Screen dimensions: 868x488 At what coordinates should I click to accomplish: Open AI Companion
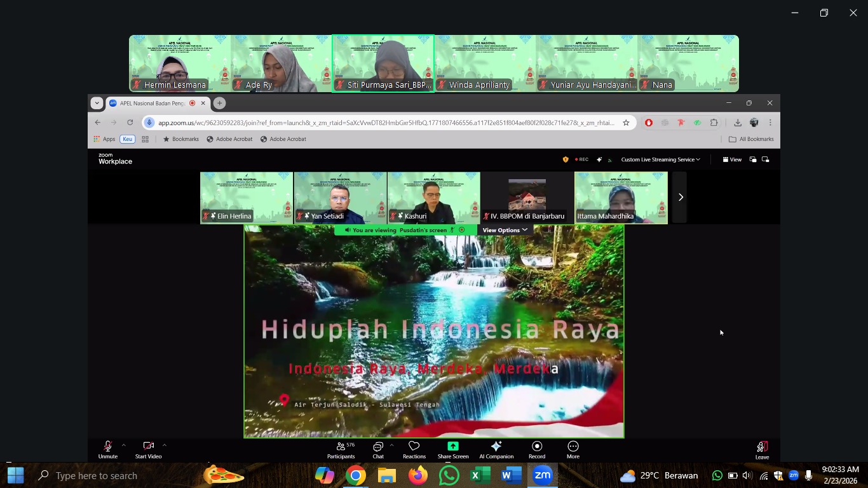click(x=496, y=449)
